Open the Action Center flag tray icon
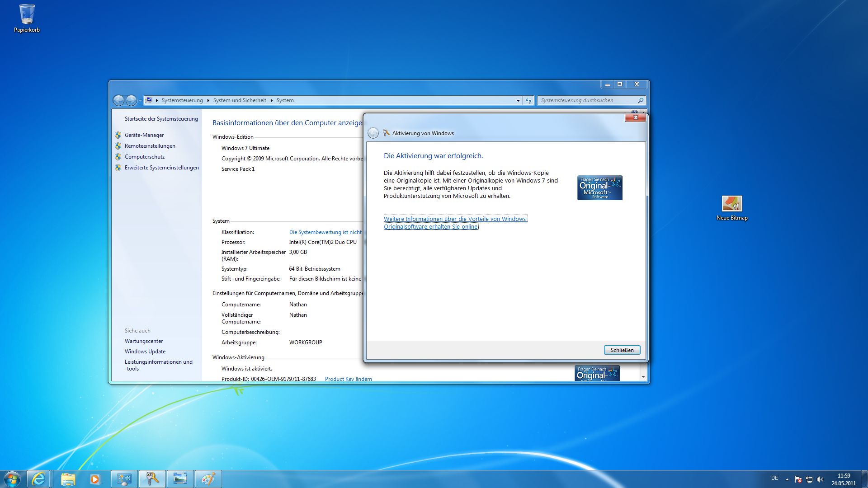 click(x=798, y=479)
